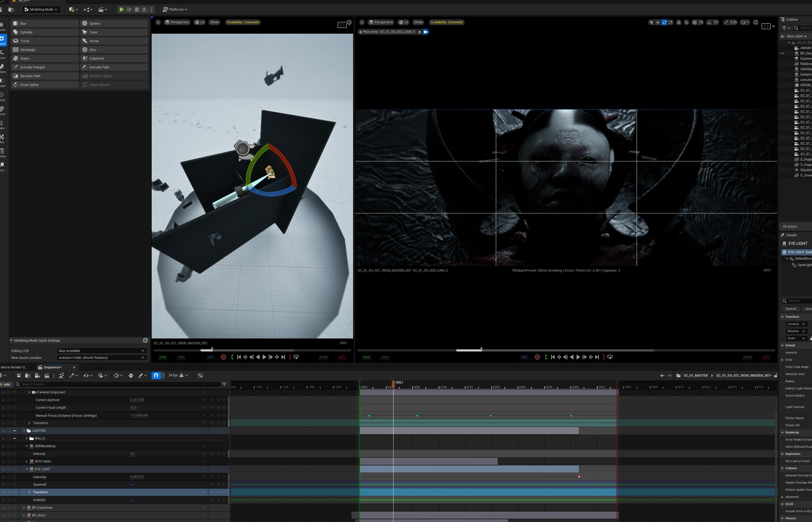The height and width of the screenshot is (522, 812).
Task: Toggle visibility of BP_Eas actor in Outliner
Action: tap(782, 53)
